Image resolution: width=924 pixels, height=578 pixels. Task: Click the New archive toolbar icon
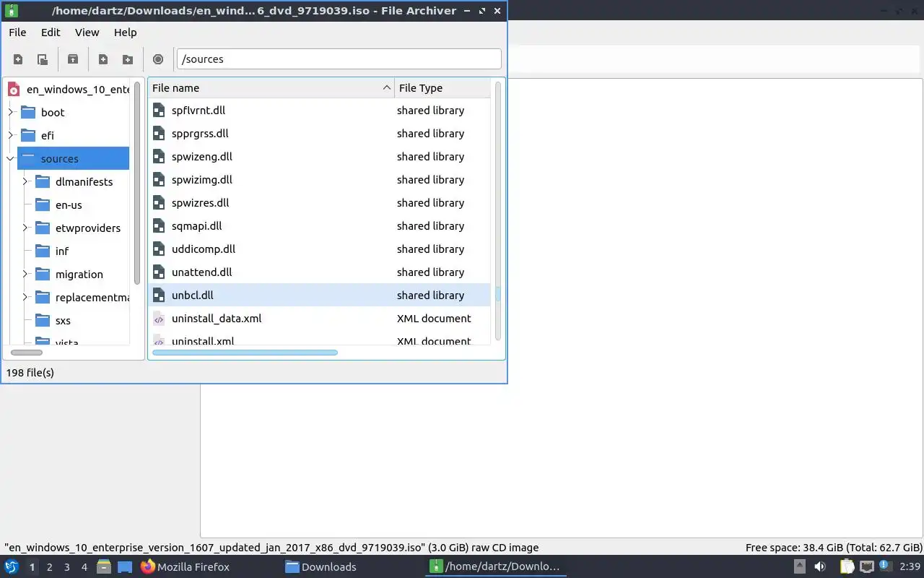(18, 59)
